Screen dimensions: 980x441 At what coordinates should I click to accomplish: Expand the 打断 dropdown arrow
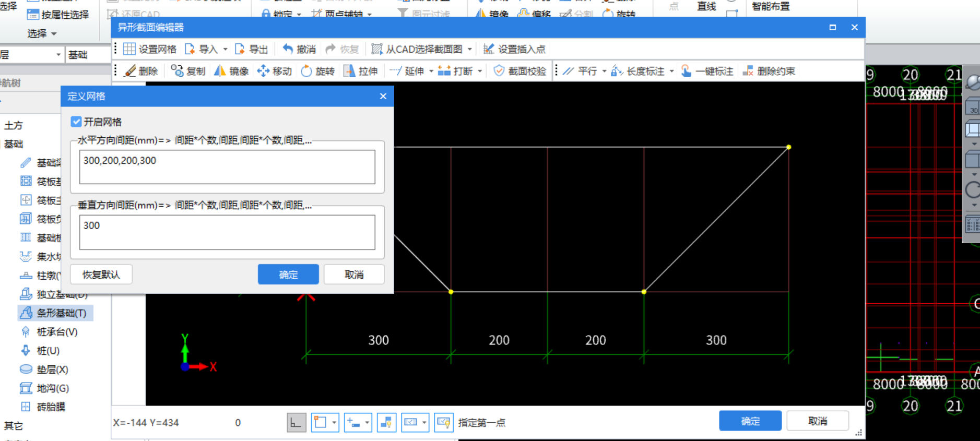pos(480,71)
